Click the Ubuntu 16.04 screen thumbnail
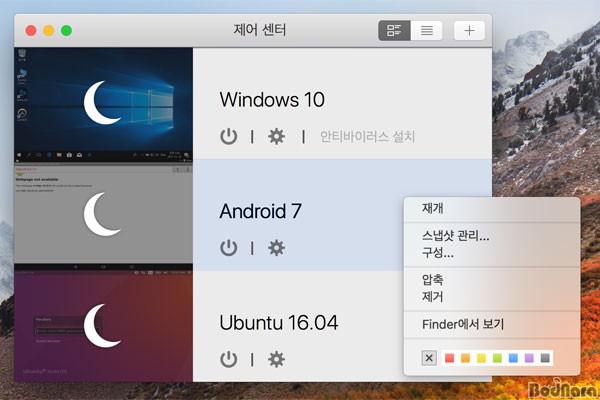This screenshot has width=600, height=400. 103,326
